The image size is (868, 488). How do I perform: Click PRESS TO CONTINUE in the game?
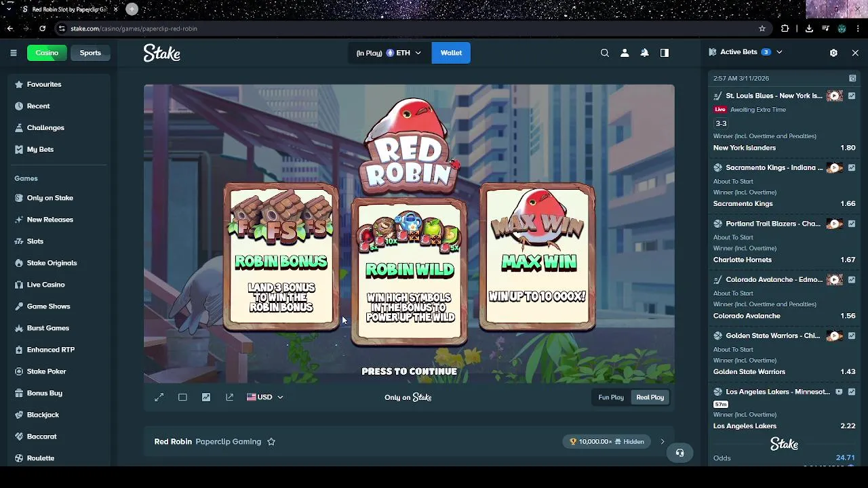409,371
